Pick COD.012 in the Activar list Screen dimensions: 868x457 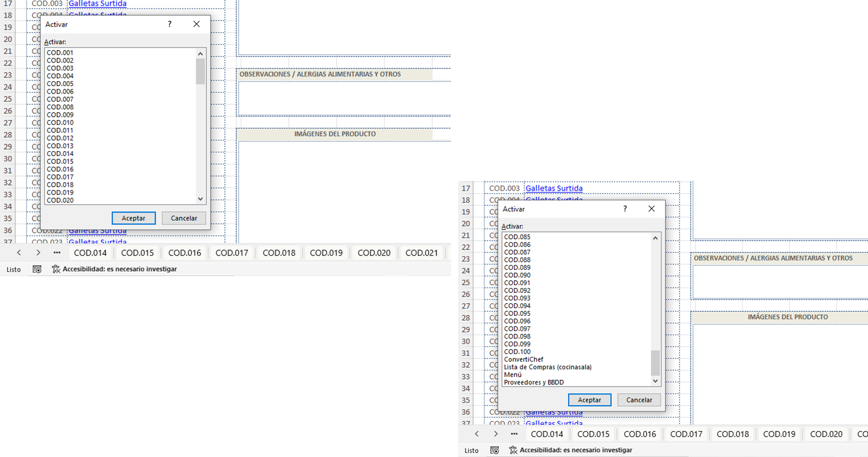pyautogui.click(x=60, y=138)
